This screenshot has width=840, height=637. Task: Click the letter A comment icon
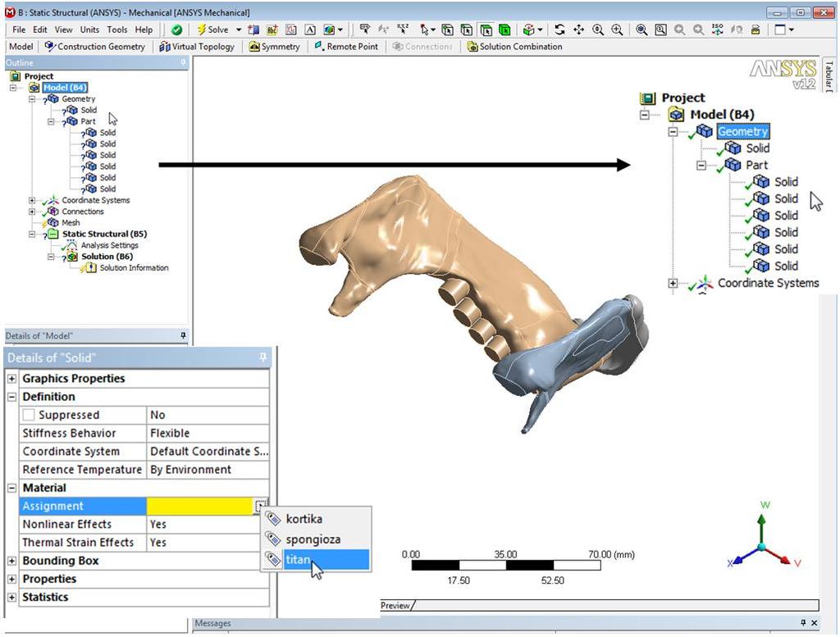310,30
